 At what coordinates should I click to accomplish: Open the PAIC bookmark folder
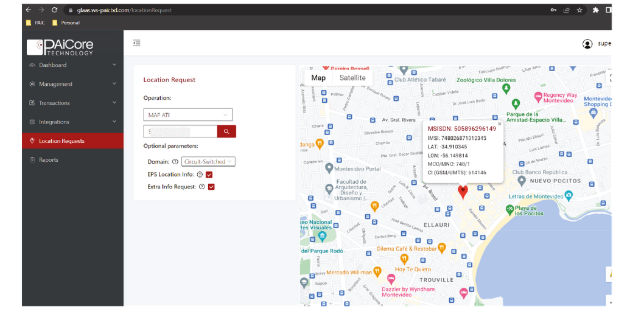tap(35, 23)
